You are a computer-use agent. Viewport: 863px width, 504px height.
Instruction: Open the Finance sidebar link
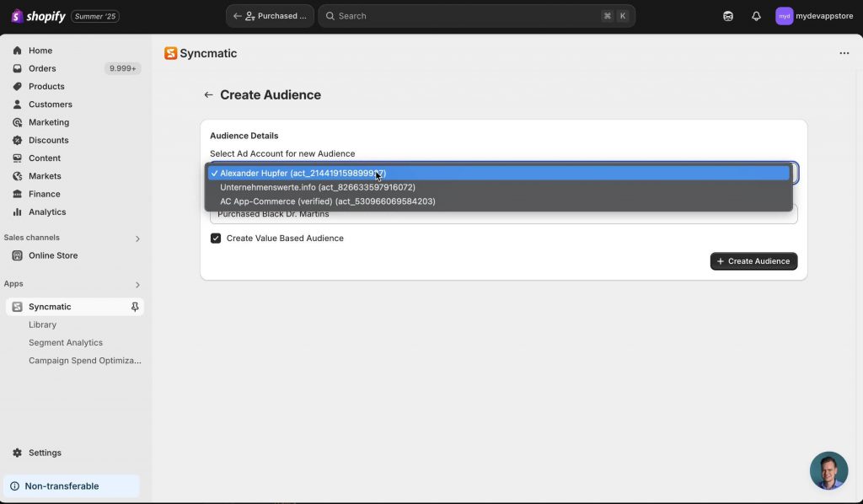tap(44, 194)
